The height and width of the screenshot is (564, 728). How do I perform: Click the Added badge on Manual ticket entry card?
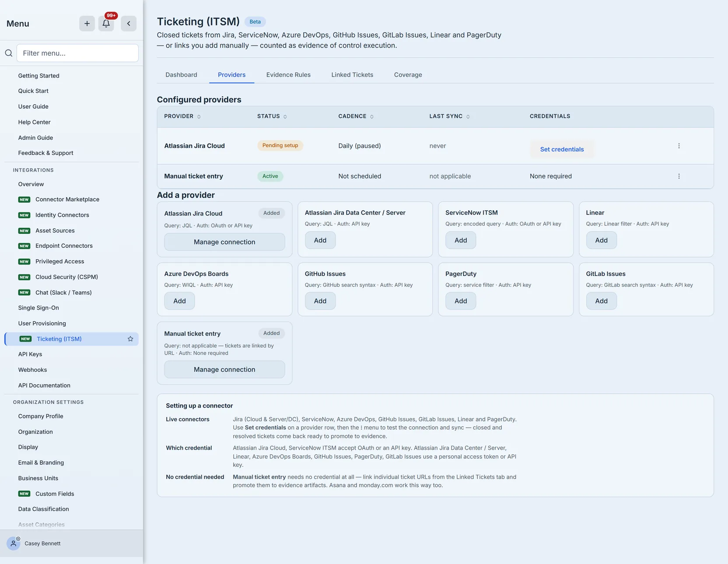coord(271,333)
